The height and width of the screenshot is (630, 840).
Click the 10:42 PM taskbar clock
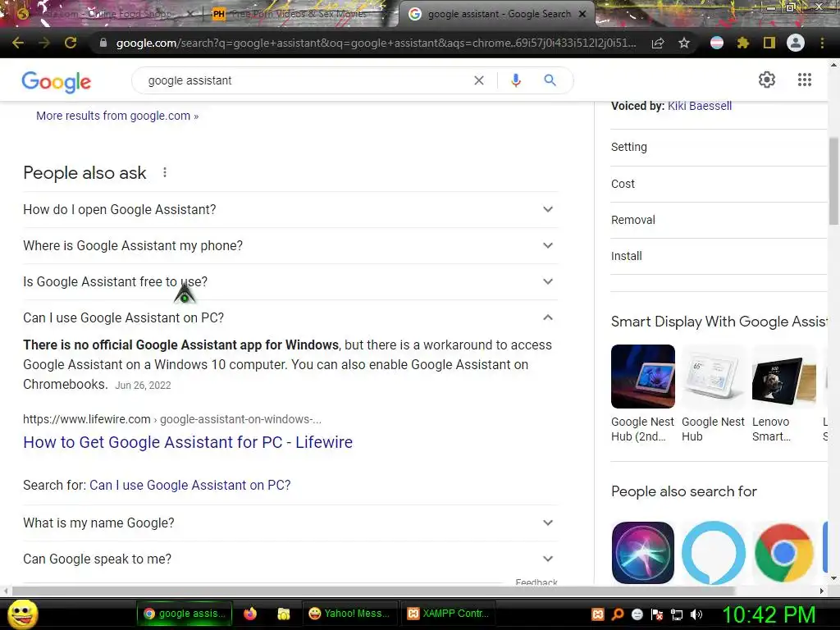click(769, 615)
